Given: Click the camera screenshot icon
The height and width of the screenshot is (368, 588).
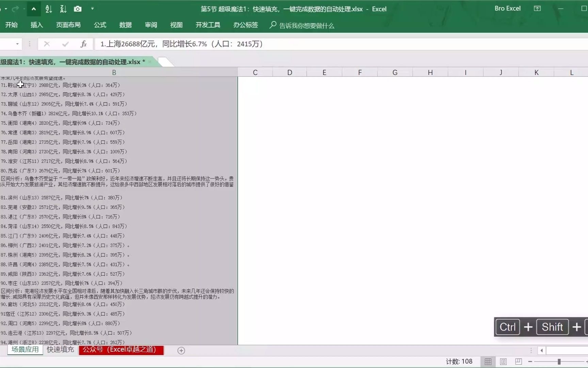Looking at the screenshot, I should [x=78, y=9].
